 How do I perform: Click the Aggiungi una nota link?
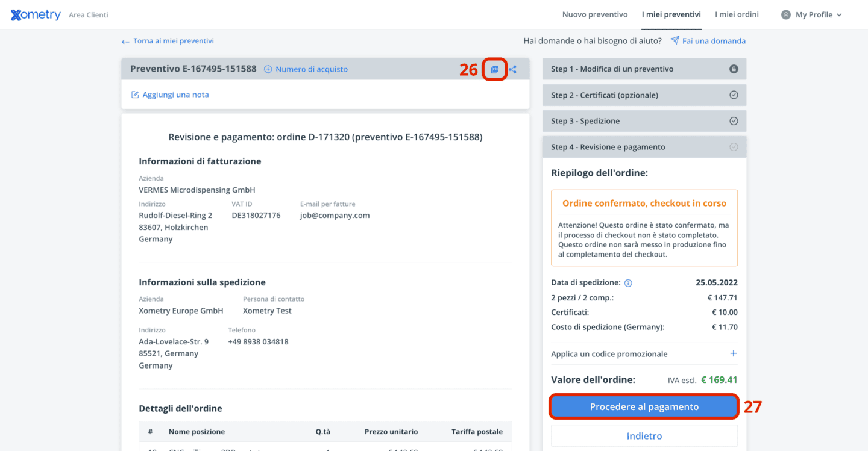176,95
